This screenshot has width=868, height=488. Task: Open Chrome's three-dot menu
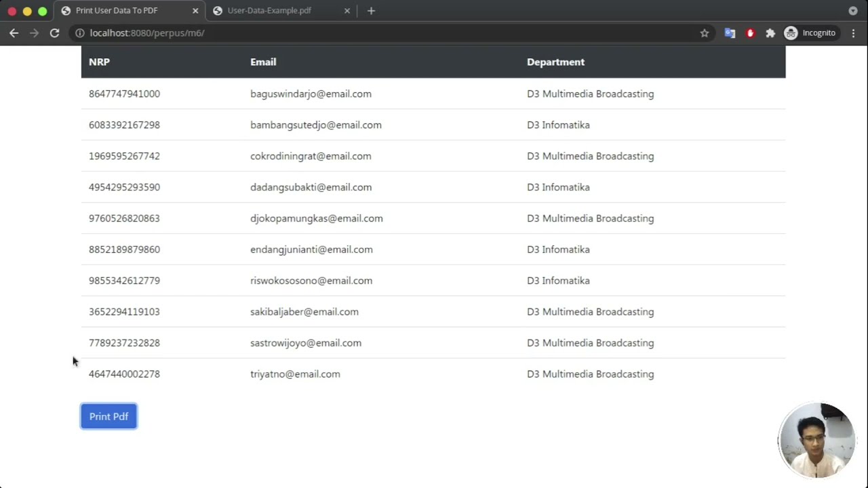click(853, 33)
